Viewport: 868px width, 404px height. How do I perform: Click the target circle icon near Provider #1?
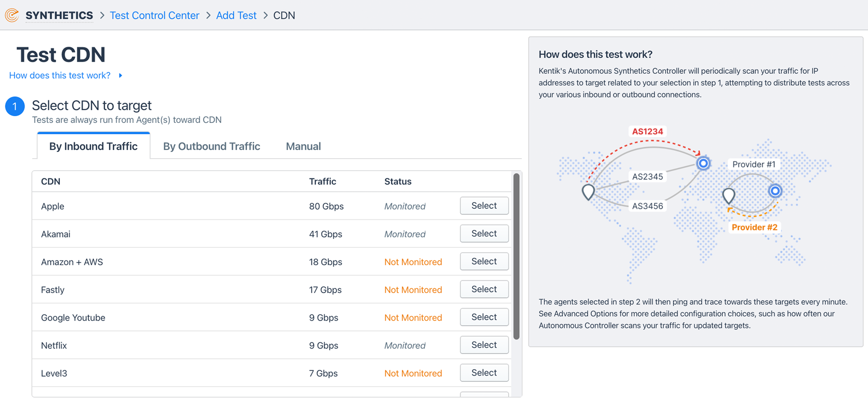(775, 191)
